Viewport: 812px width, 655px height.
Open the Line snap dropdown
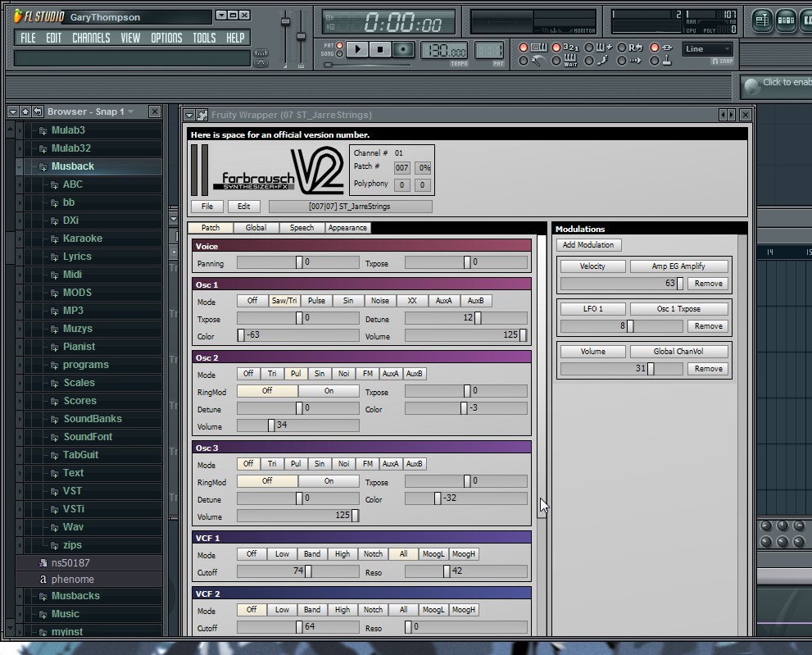708,49
